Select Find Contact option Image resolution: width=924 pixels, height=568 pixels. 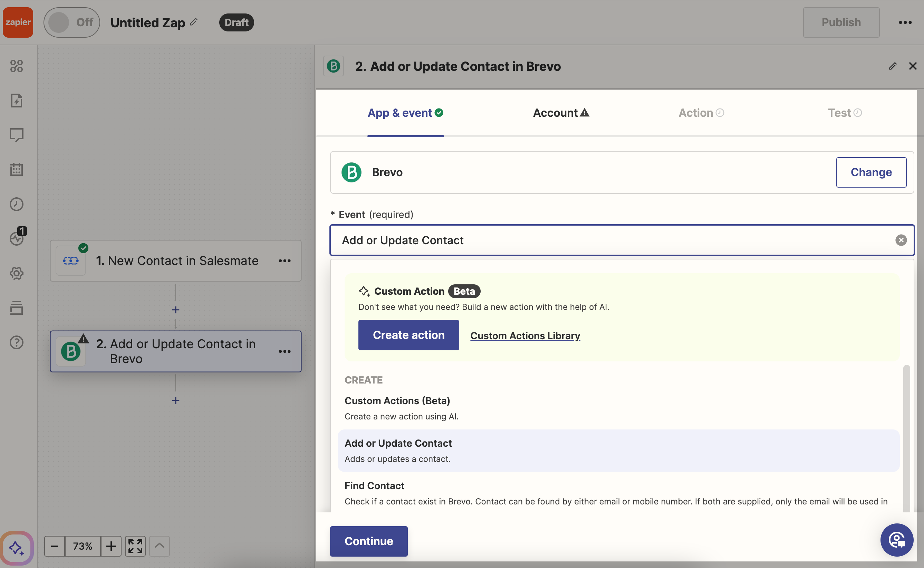[618, 493]
